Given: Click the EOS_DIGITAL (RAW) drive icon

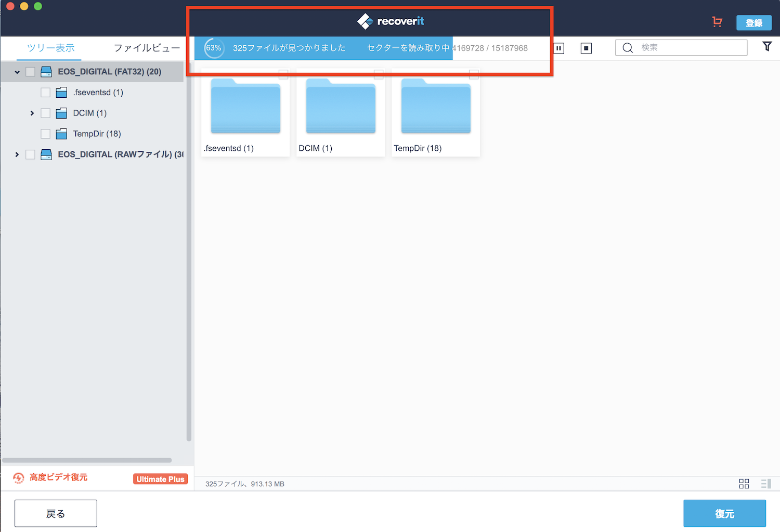Looking at the screenshot, I should coord(46,154).
